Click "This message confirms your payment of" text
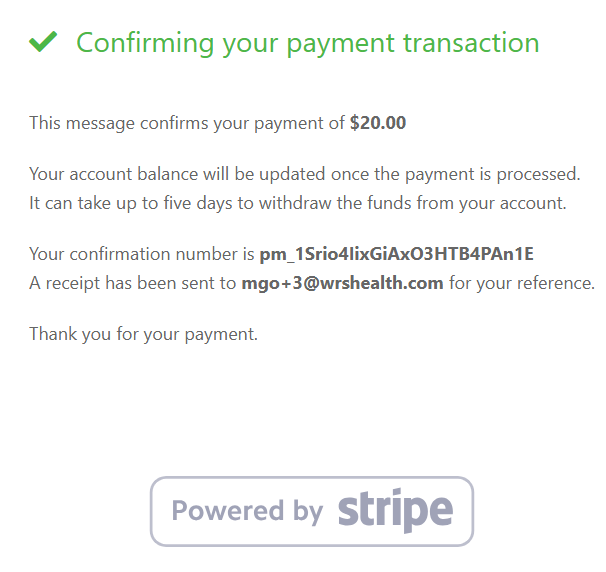Screen dimensions: 606x572 (187, 124)
